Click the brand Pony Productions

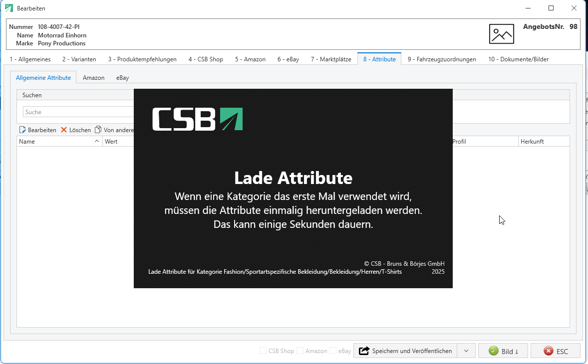click(x=62, y=43)
